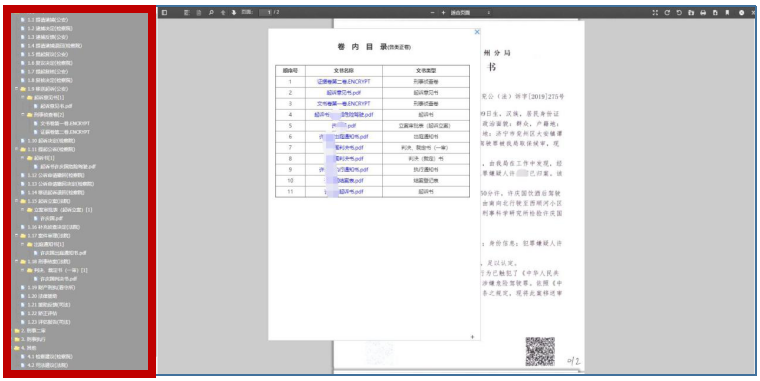Go to next page using down arrow

(x=234, y=13)
